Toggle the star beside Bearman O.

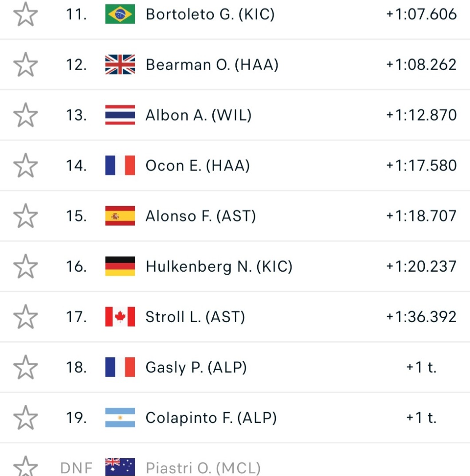[26, 65]
